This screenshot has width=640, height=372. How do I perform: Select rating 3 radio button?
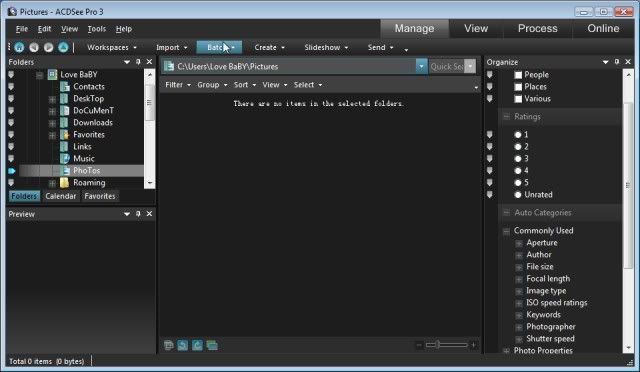[518, 159]
